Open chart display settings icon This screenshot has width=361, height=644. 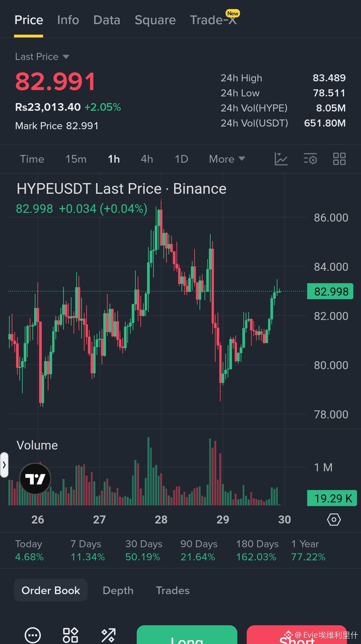pyautogui.click(x=310, y=159)
